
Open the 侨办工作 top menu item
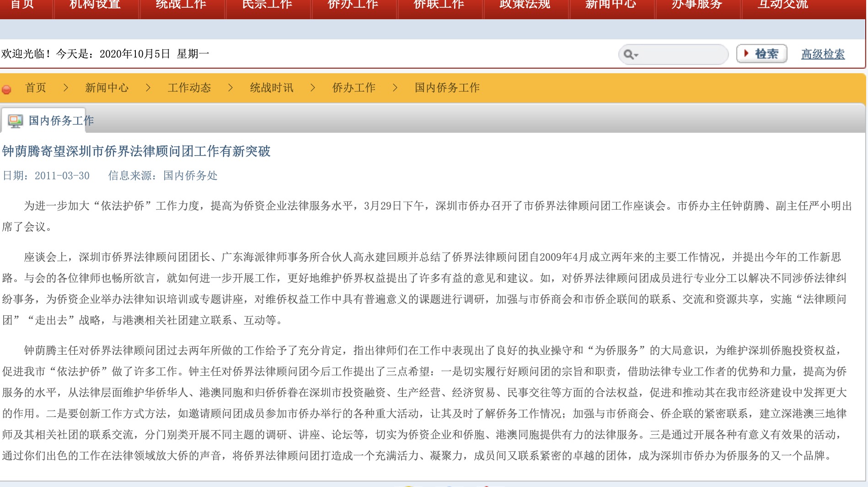coord(353,5)
